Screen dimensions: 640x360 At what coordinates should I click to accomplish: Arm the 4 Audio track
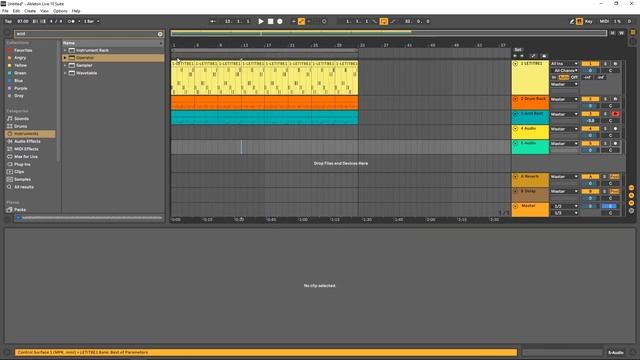tap(616, 129)
